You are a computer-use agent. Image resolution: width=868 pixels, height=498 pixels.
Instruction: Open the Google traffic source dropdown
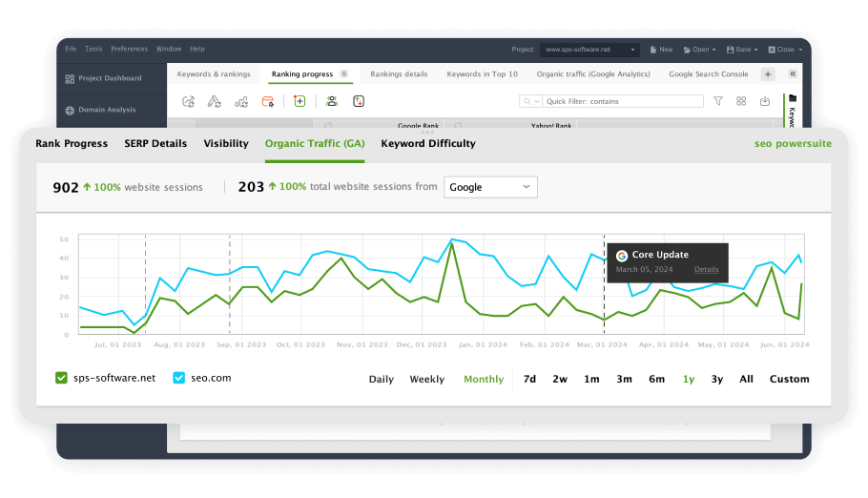(490, 187)
